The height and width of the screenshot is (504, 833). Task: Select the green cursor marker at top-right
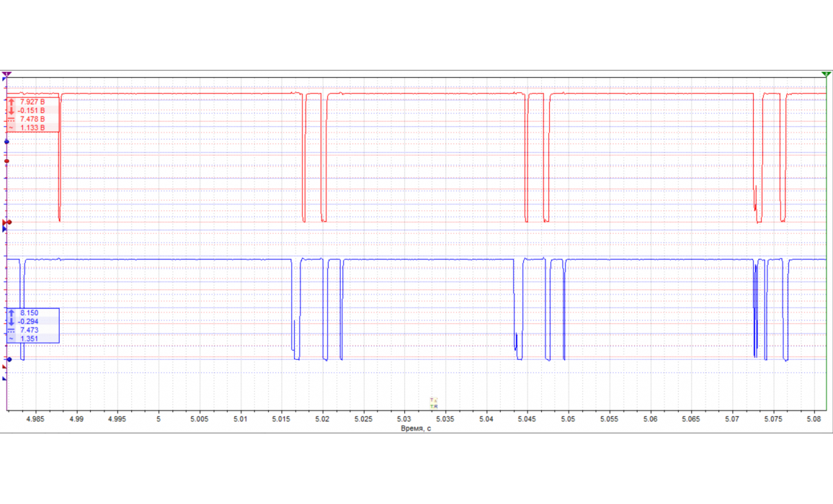(x=826, y=74)
